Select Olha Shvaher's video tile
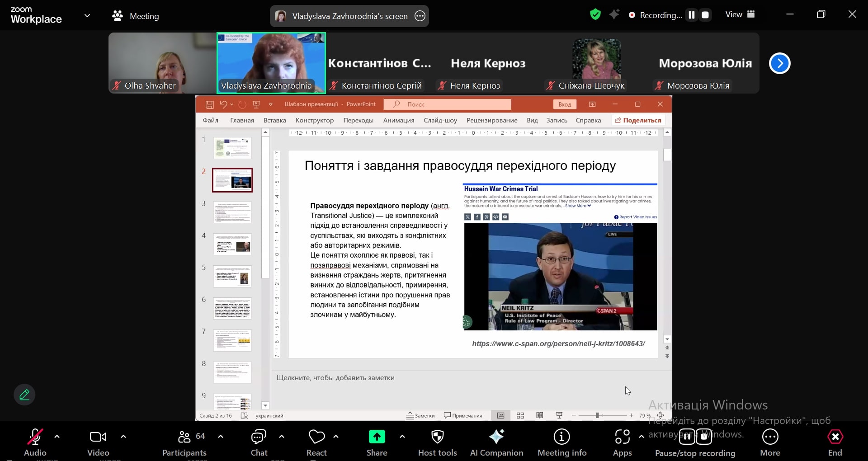Screen dimensions: 868x461 (162, 63)
